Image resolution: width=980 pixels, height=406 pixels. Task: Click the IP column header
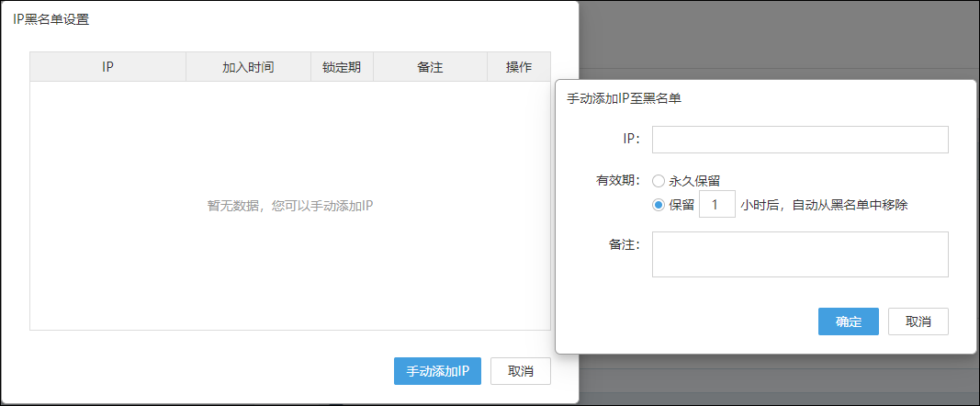click(x=107, y=67)
